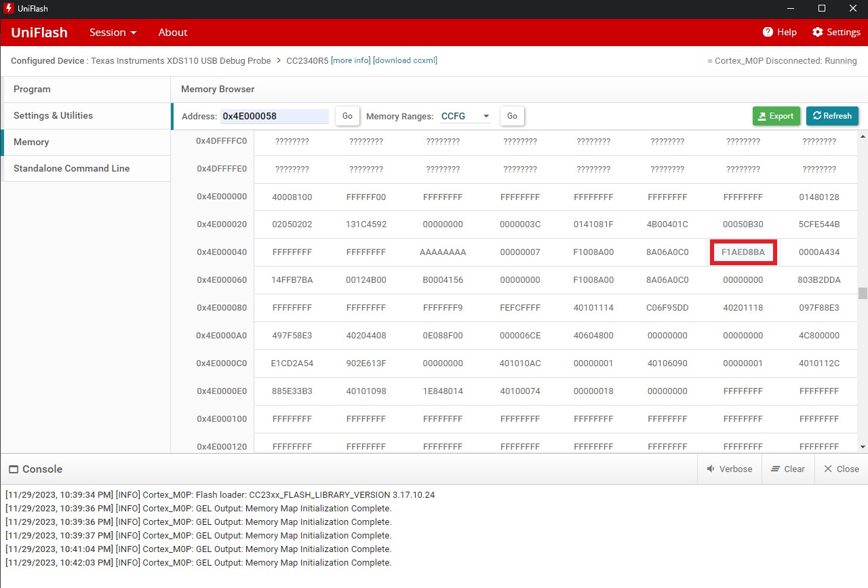Open the more info device link
This screenshot has height=588, width=868.
[350, 60]
